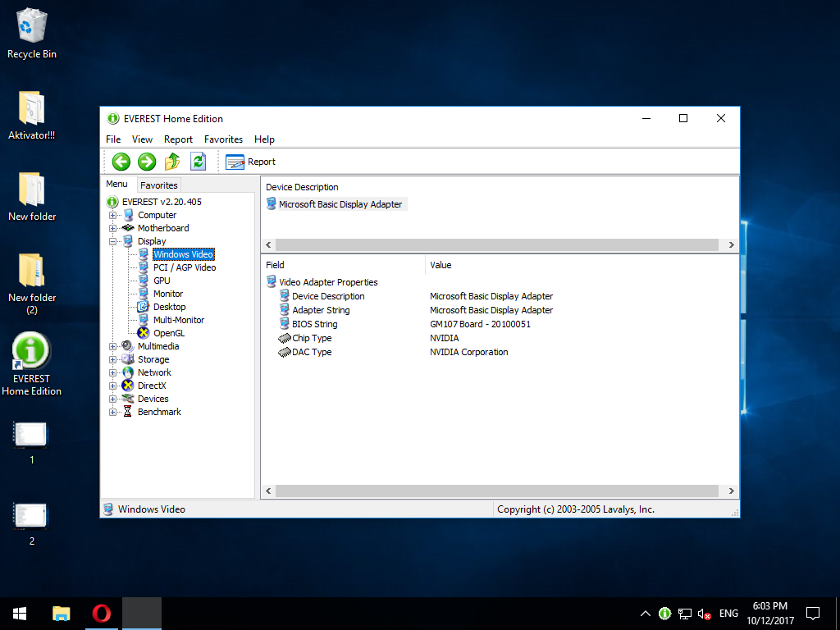Expand the Storage tree node

coord(112,359)
